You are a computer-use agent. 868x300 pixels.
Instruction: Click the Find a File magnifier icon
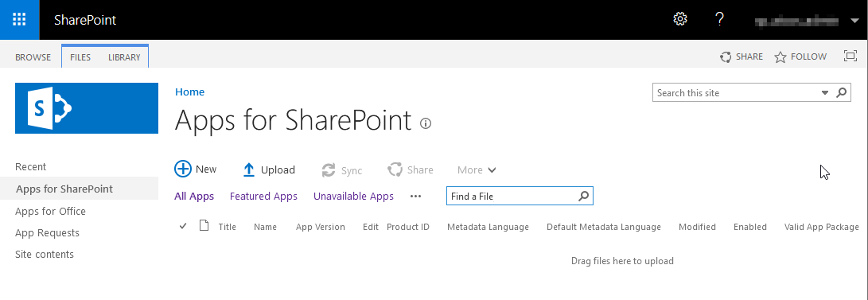[x=583, y=196]
